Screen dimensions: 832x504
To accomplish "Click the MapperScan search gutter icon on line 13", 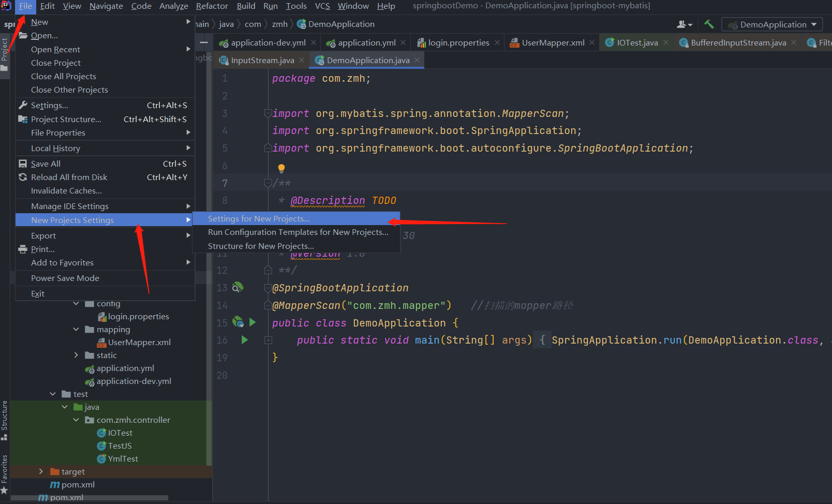I will coord(237,288).
